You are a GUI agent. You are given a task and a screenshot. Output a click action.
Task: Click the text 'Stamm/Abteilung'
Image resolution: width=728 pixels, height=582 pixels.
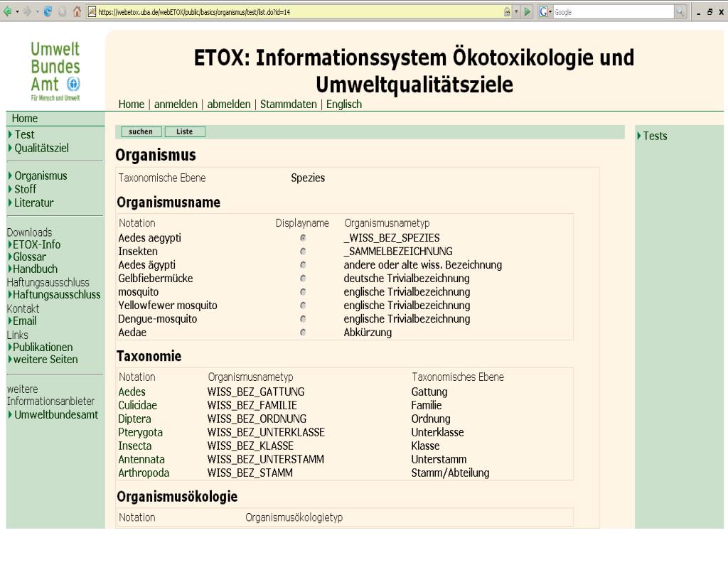point(450,473)
